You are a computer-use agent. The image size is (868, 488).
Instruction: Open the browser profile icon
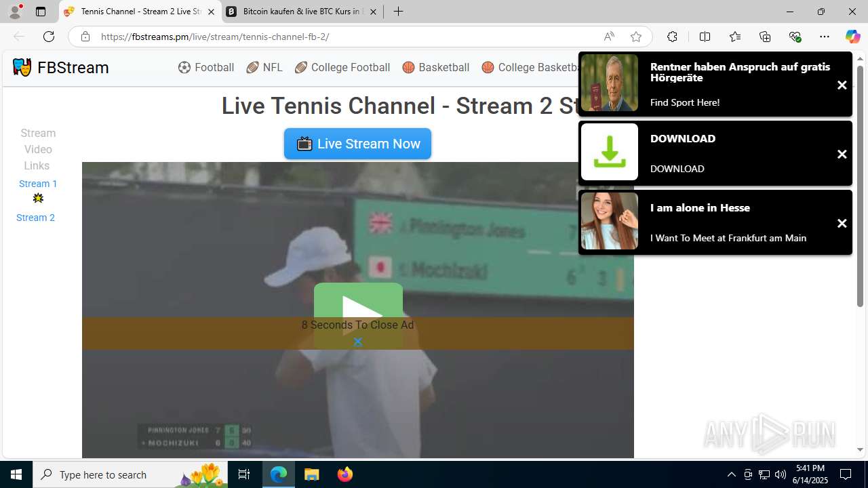point(15,12)
